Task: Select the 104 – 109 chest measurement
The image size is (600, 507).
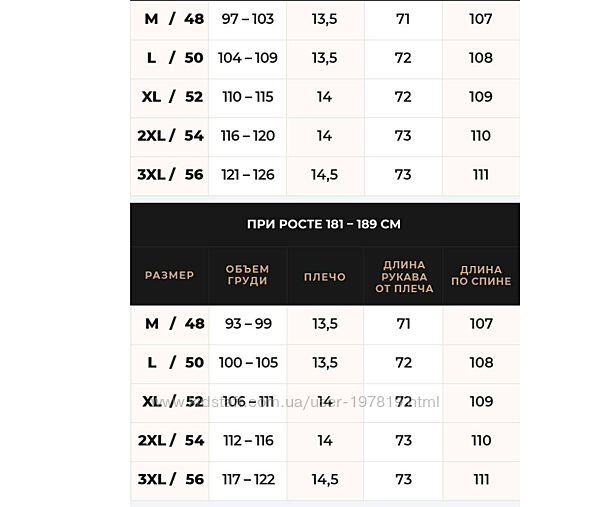Action: [247, 58]
